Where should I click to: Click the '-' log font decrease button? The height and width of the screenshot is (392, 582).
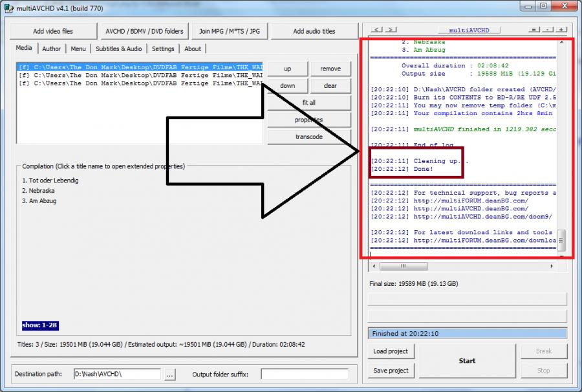548,30
